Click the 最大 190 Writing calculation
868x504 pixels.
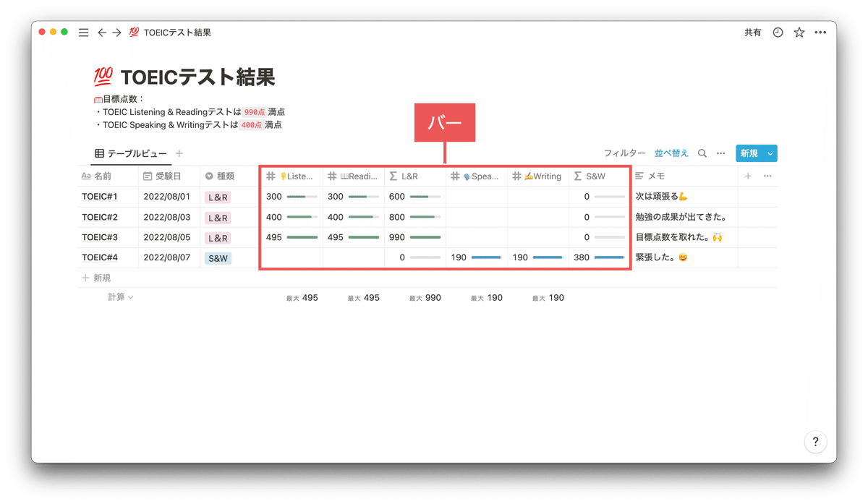pos(548,297)
